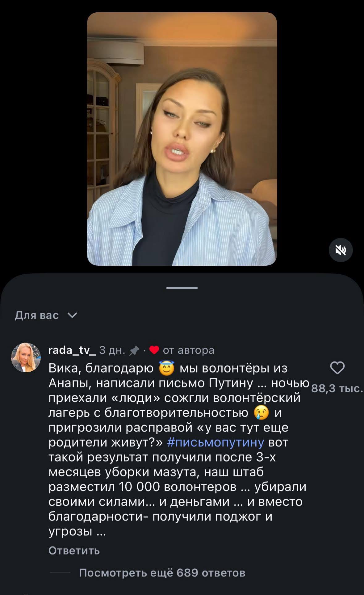
Task: Click the pinned comment pin icon
Action: 134,350
